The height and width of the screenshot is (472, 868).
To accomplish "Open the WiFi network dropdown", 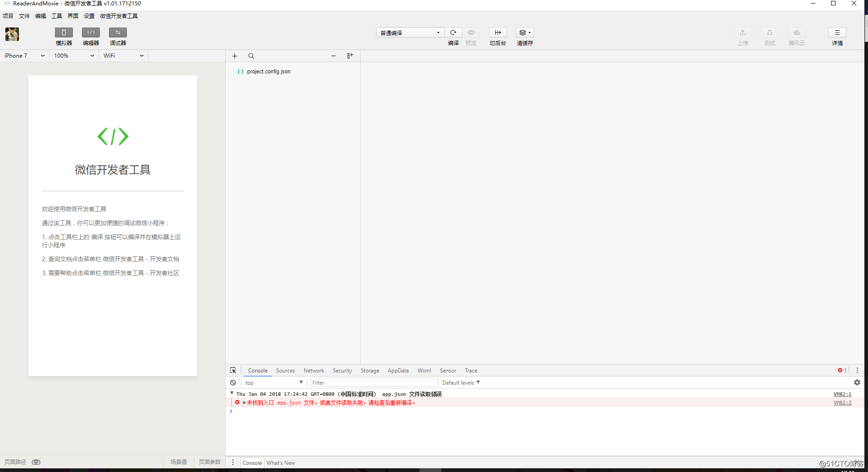I will click(123, 56).
